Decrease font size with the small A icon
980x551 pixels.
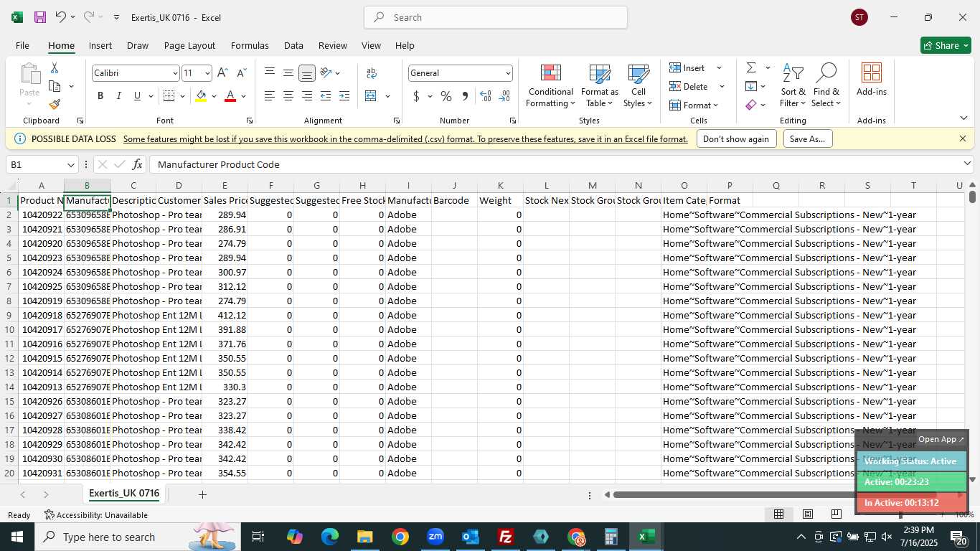[x=241, y=73]
